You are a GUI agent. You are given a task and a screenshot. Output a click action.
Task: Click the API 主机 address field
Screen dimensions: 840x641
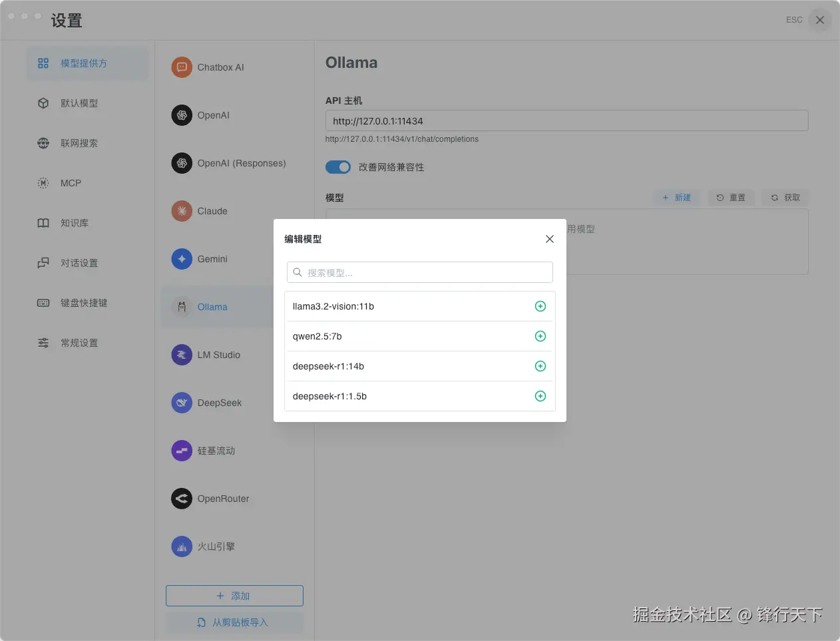[566, 120]
